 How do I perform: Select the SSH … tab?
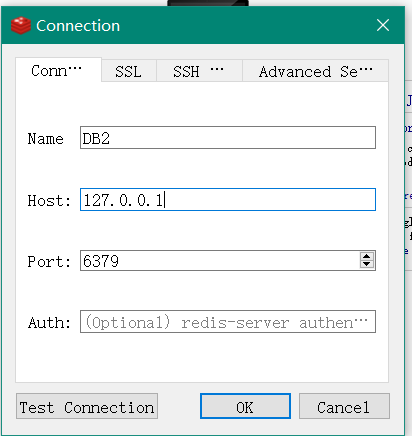pyautogui.click(x=199, y=71)
